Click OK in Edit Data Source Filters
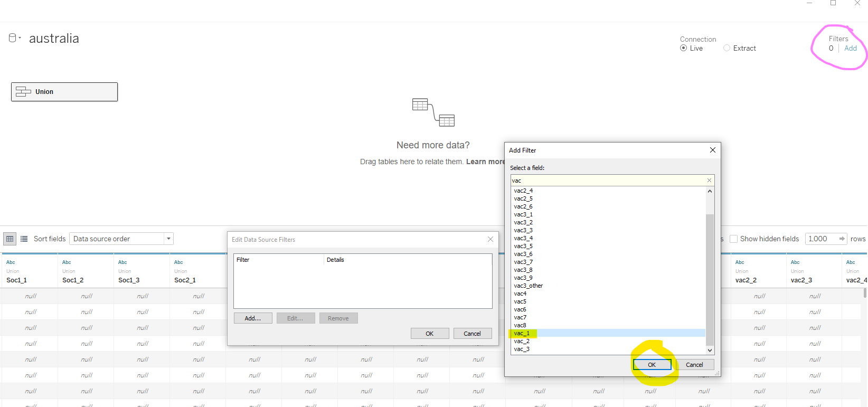The image size is (868, 407). (430, 334)
